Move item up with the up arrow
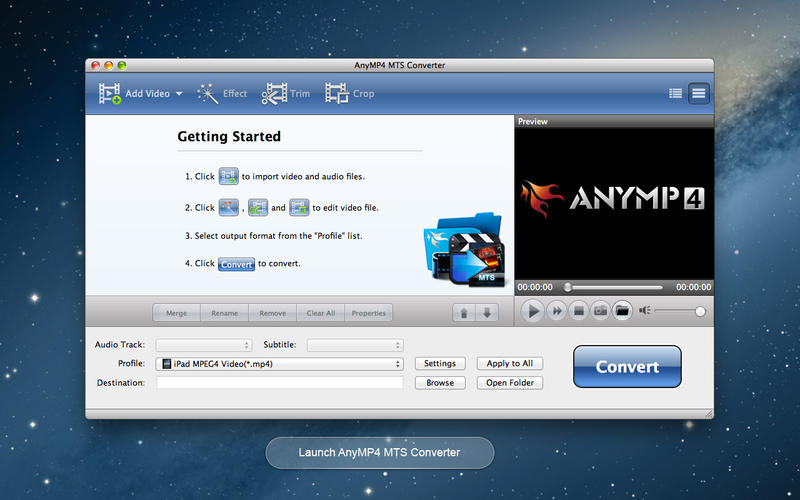 click(464, 313)
